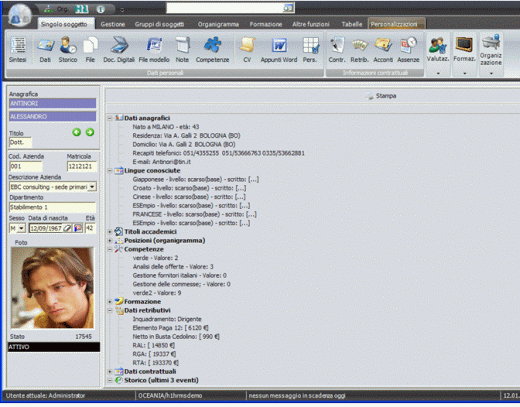
Task: Go to previous employee green arrow
Action: point(77,132)
